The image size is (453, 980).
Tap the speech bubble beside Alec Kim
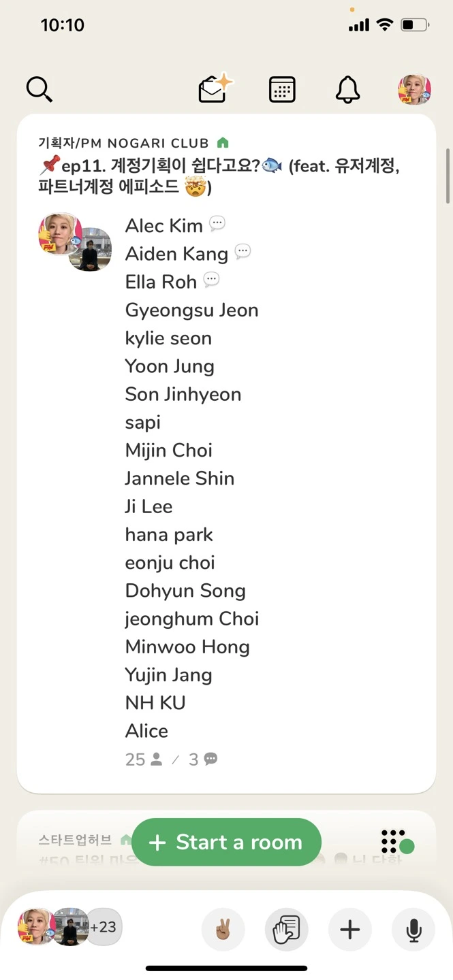[x=217, y=223]
